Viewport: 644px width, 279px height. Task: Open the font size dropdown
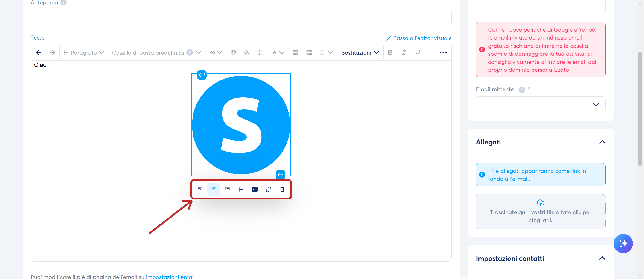coord(216,52)
